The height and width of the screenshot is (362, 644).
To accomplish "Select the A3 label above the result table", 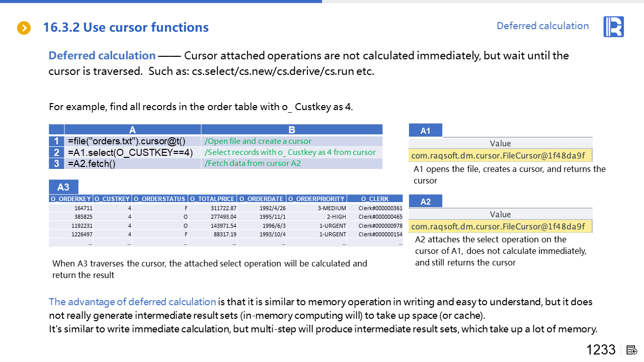I will point(63,188).
